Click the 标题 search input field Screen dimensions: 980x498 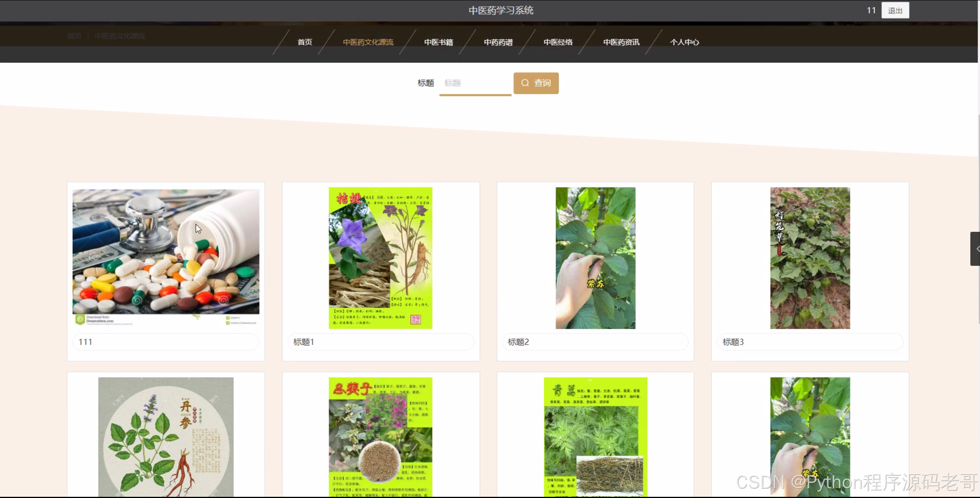tap(475, 83)
